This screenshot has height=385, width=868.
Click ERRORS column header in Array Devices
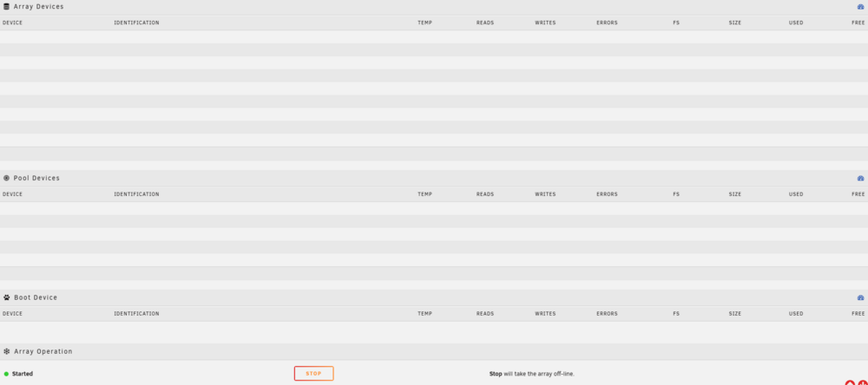[608, 23]
